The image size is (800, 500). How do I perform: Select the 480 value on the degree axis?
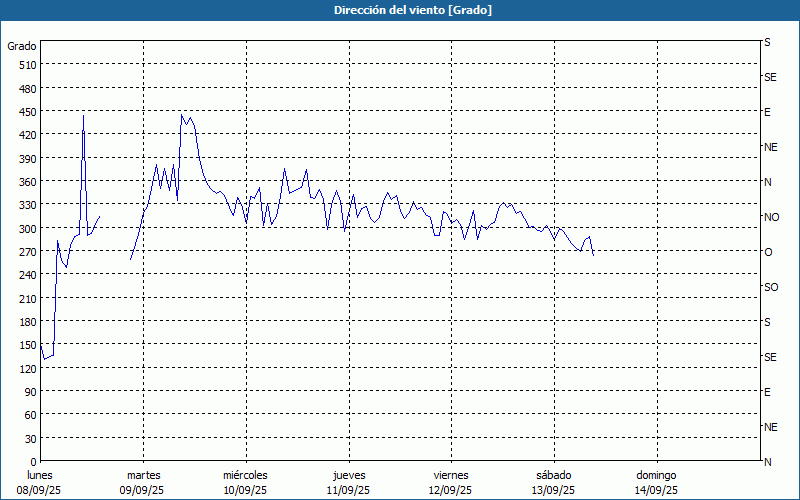(29, 88)
